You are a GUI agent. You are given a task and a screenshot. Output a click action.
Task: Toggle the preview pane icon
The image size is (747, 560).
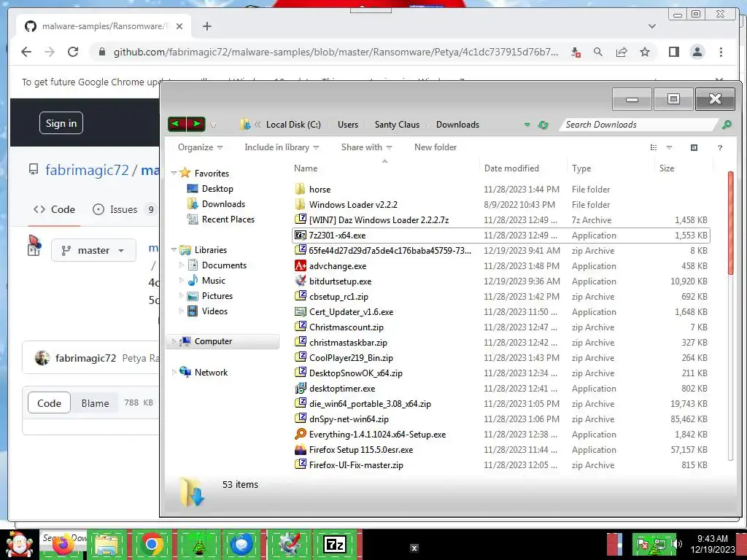[x=694, y=147]
